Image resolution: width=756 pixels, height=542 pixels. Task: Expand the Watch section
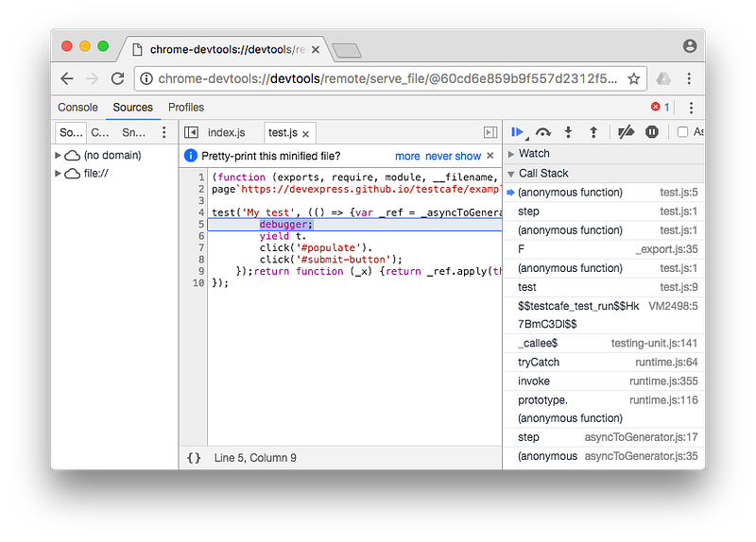coord(511,154)
